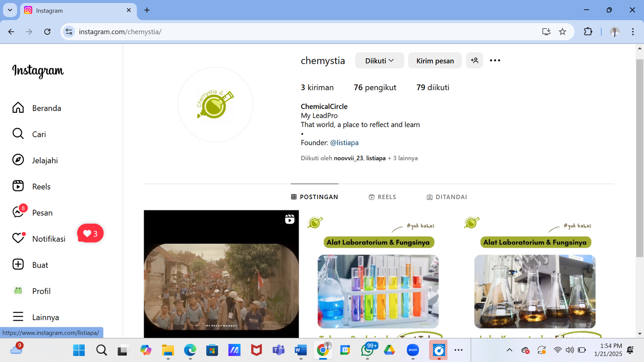Click the Instagram logo wordmark

tap(38, 71)
